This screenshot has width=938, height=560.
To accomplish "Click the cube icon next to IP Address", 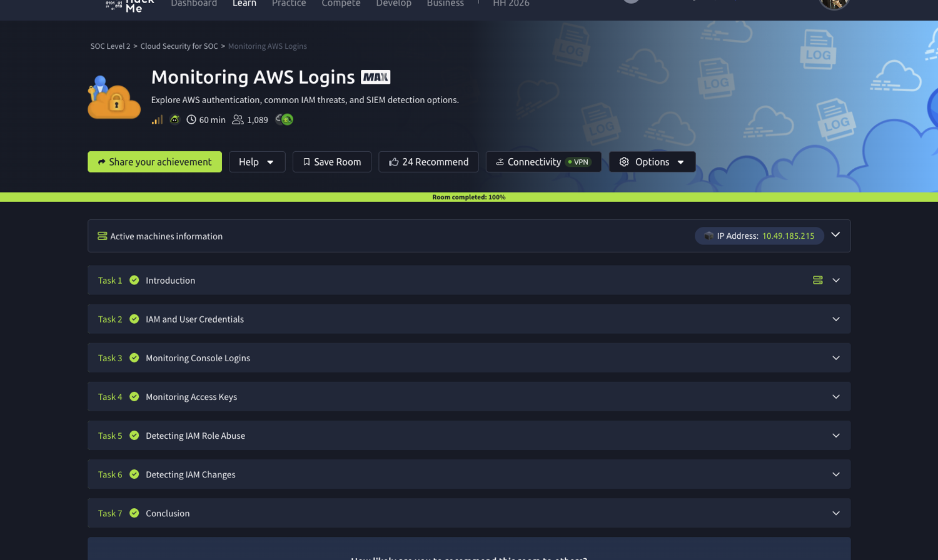I will pos(709,236).
